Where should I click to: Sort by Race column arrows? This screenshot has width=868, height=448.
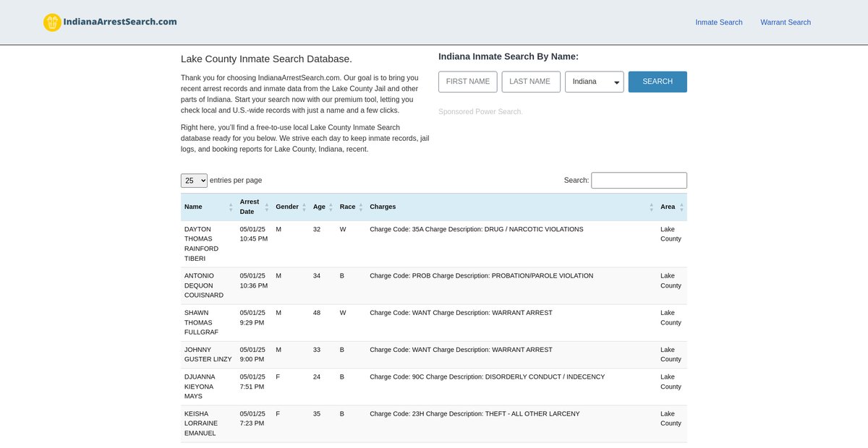coord(360,207)
